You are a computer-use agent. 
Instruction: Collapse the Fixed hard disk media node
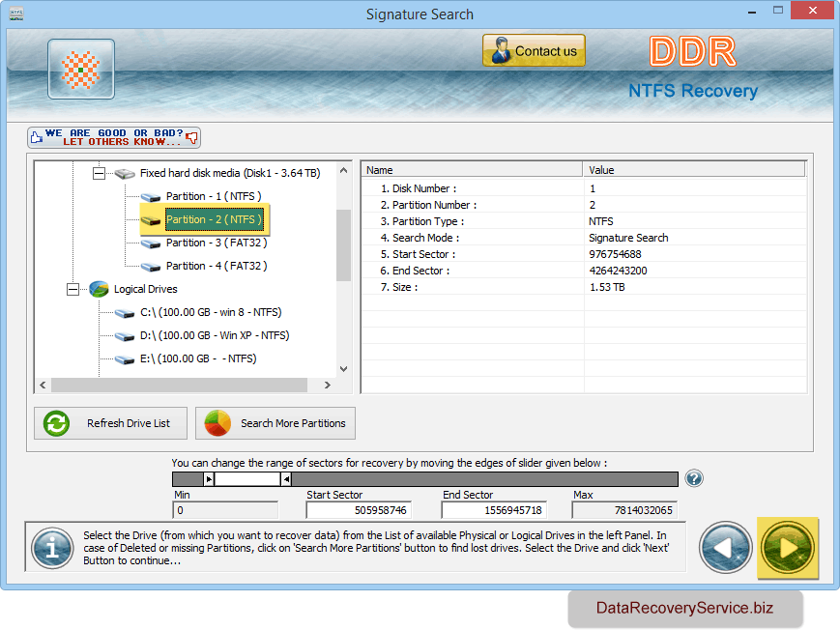coord(100,173)
